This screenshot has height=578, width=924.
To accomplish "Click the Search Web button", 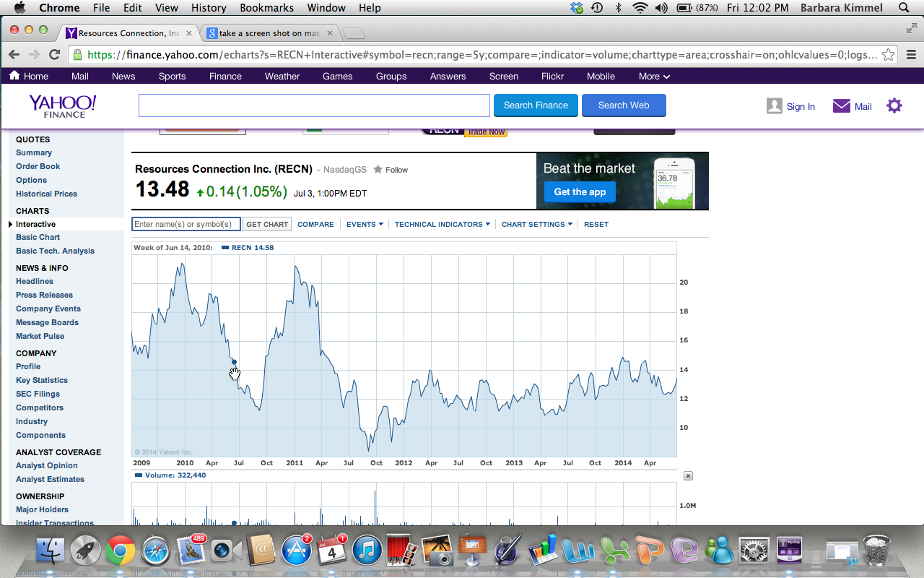I will click(624, 105).
